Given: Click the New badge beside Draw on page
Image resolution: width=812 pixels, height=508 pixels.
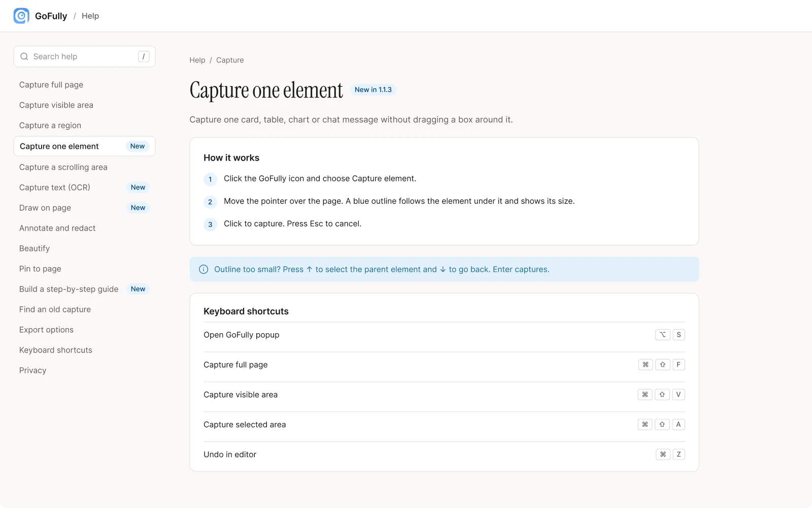Looking at the screenshot, I should [x=138, y=208].
